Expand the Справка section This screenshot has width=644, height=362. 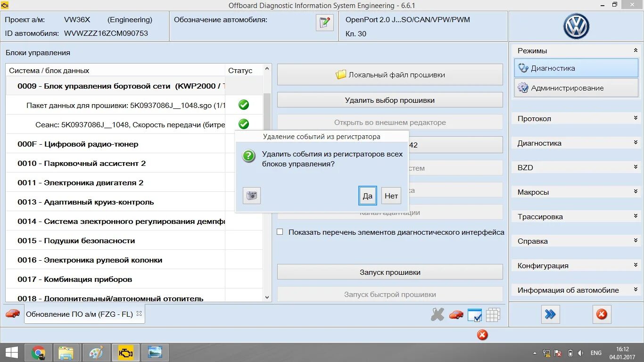(636, 241)
